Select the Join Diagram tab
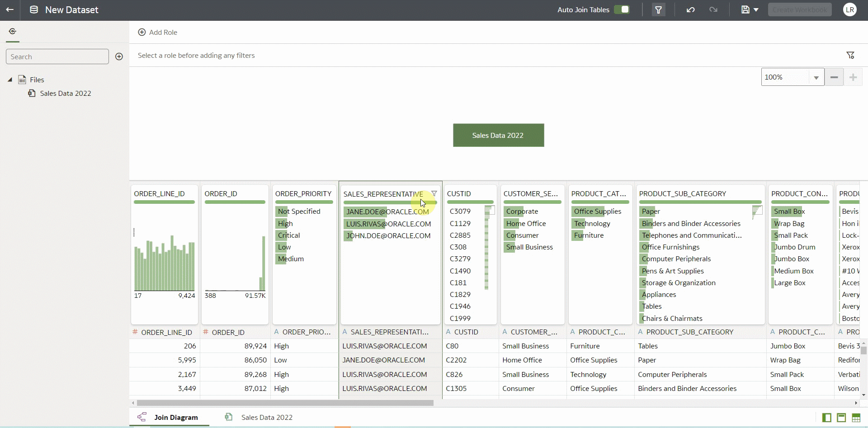The height and width of the screenshot is (428, 868). pyautogui.click(x=177, y=417)
